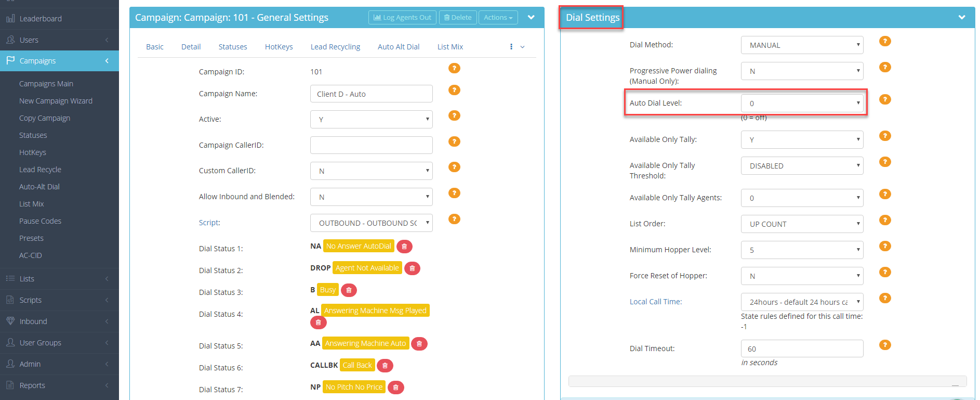Viewport: 980px width, 400px height.
Task: Open the List Order dropdown
Action: click(x=802, y=224)
